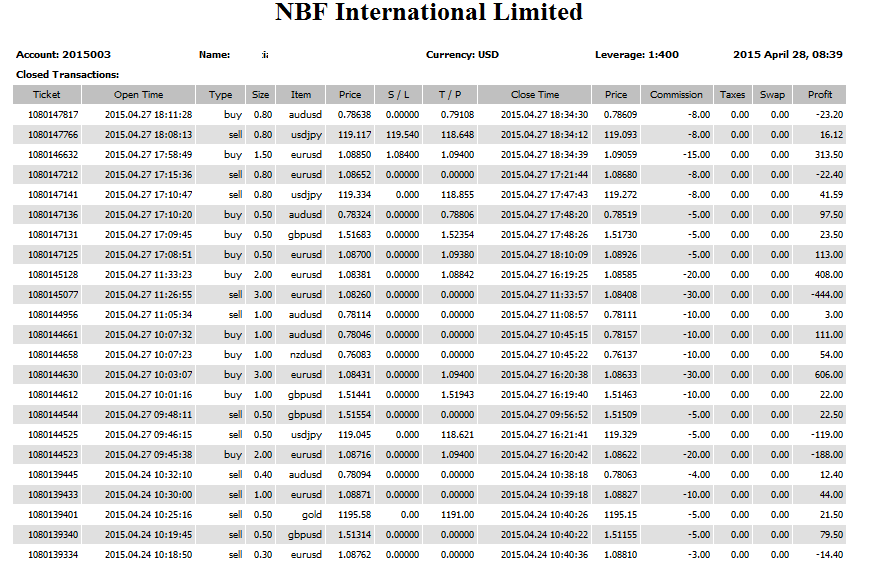The height and width of the screenshot is (564, 870).
Task: Click the Type column header
Action: (x=220, y=94)
